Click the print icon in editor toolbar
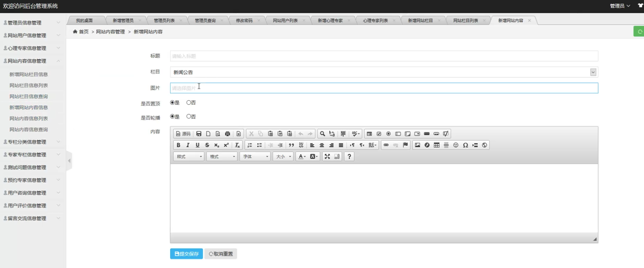 click(228, 134)
